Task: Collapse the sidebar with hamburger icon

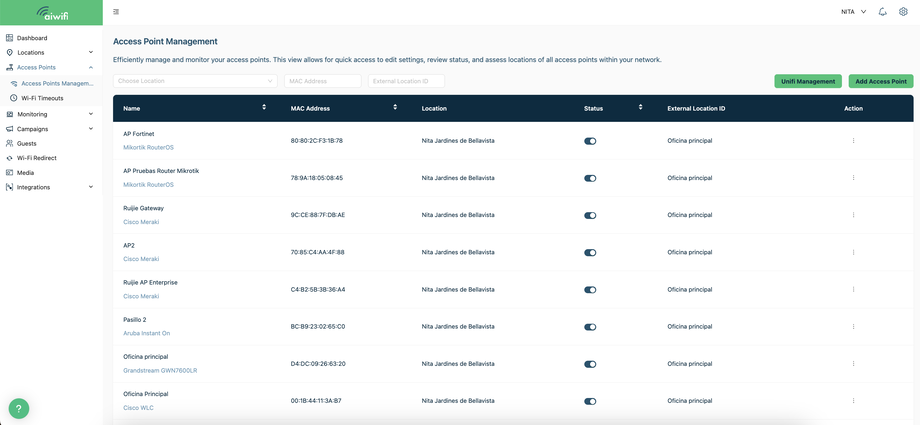Action: click(116, 12)
